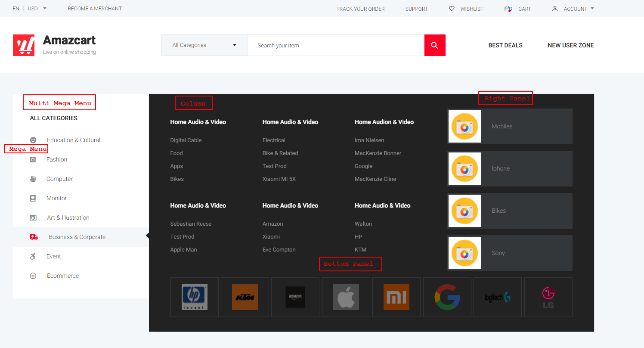
Task: Select Business & Corporate category
Action: 77,237
